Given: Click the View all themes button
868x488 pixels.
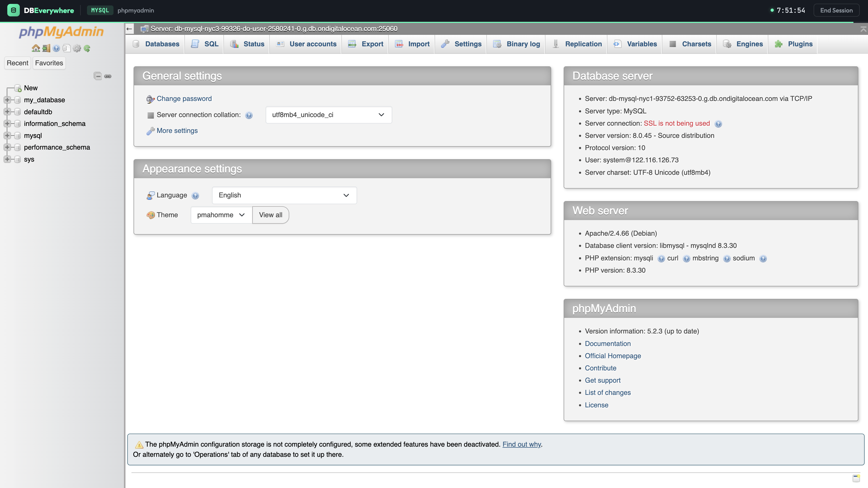Looking at the screenshot, I should (270, 215).
